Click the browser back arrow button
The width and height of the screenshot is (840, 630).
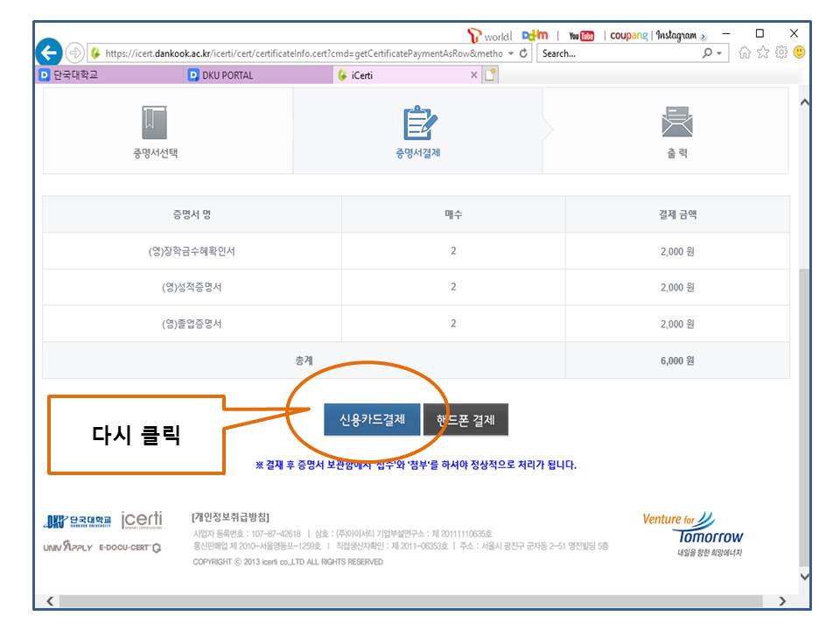coord(50,52)
